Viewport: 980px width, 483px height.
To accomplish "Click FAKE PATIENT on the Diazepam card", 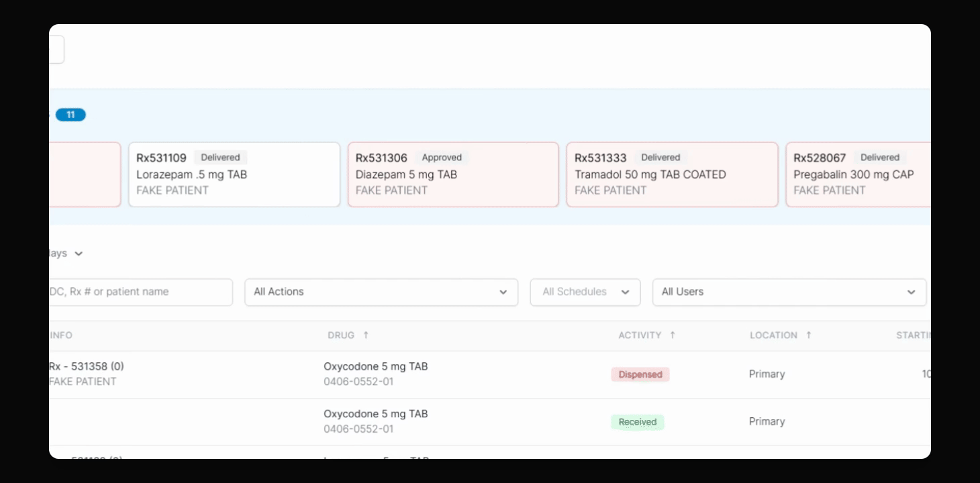I will tap(392, 191).
